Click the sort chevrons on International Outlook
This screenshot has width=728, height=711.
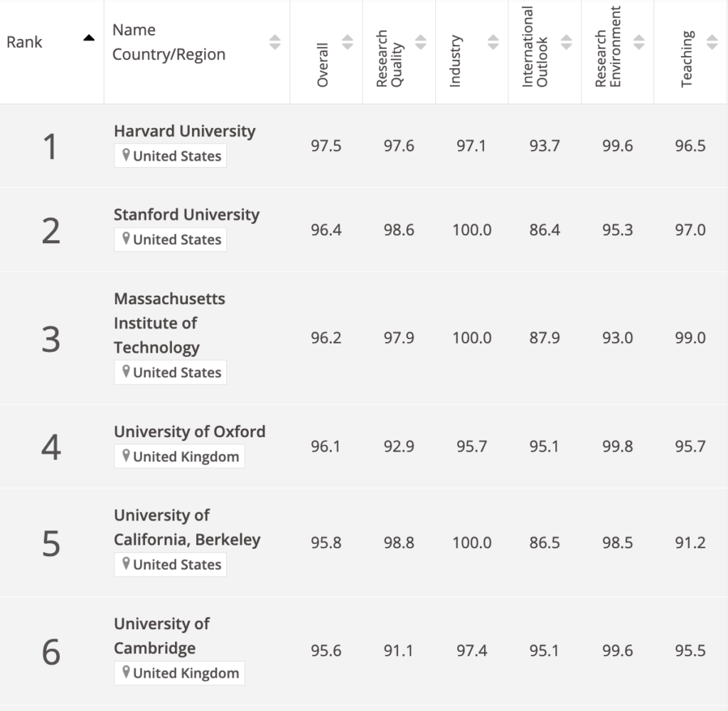565,41
